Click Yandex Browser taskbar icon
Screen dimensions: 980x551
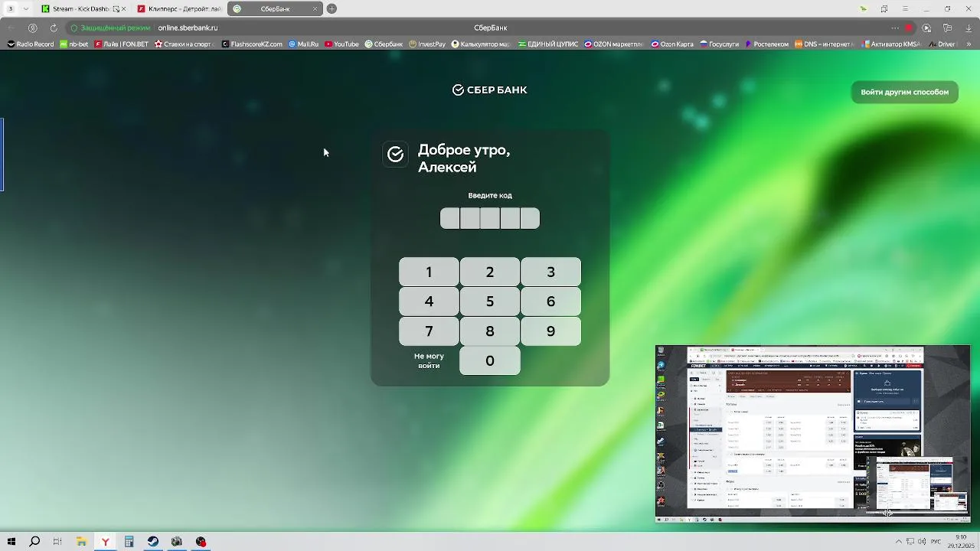coord(105,542)
